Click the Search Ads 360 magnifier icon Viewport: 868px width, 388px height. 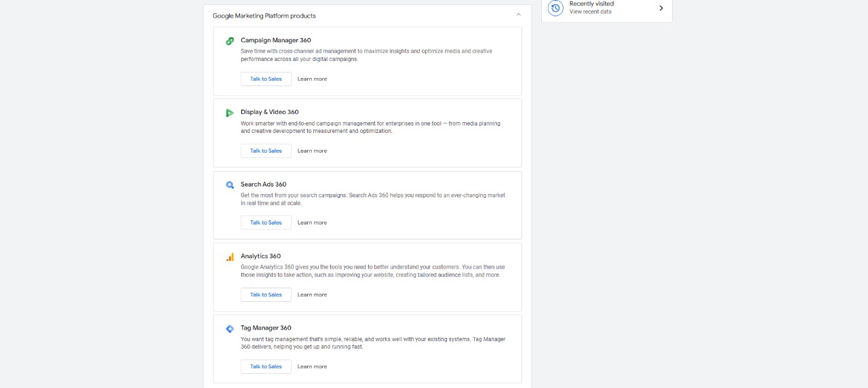coord(230,185)
